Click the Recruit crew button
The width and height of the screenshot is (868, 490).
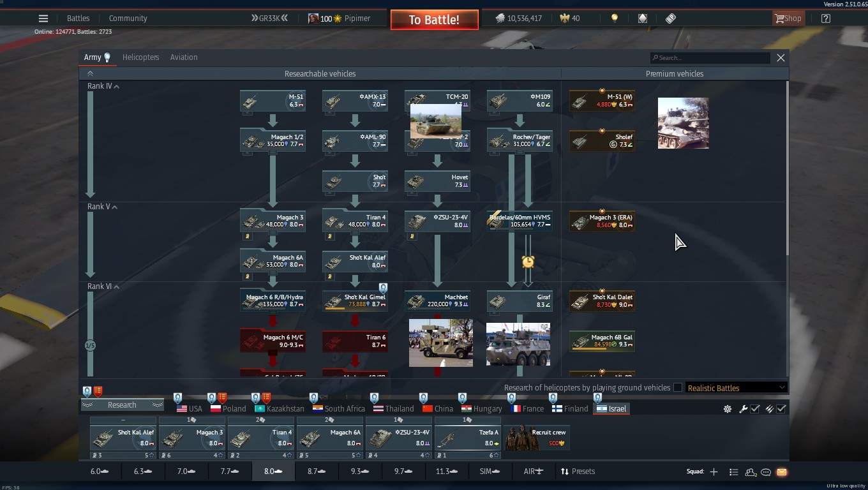[x=537, y=437]
